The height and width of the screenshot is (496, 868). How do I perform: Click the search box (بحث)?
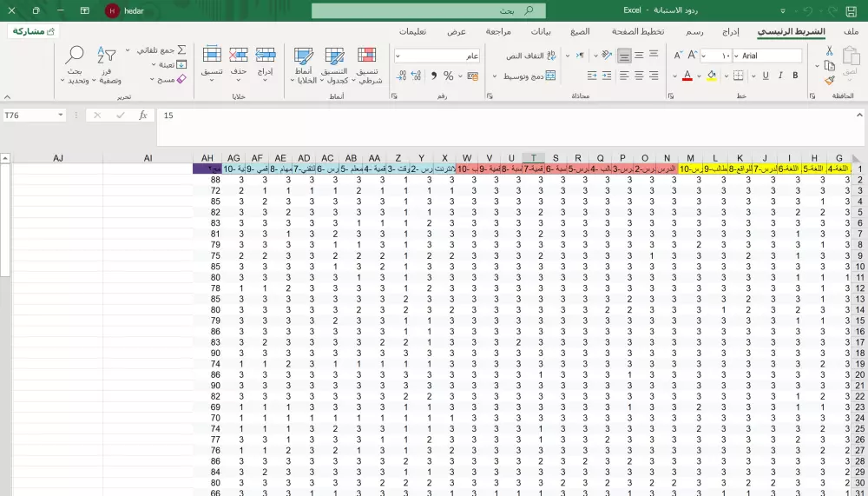coord(429,10)
